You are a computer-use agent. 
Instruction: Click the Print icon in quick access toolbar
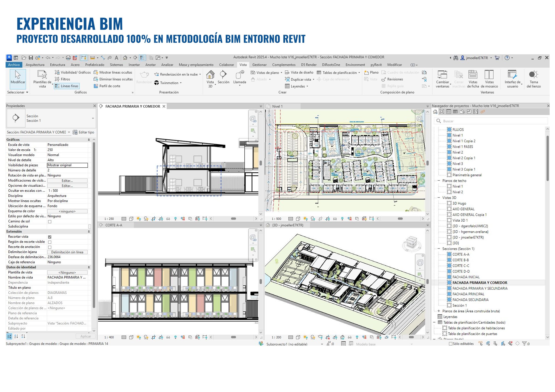click(68, 58)
